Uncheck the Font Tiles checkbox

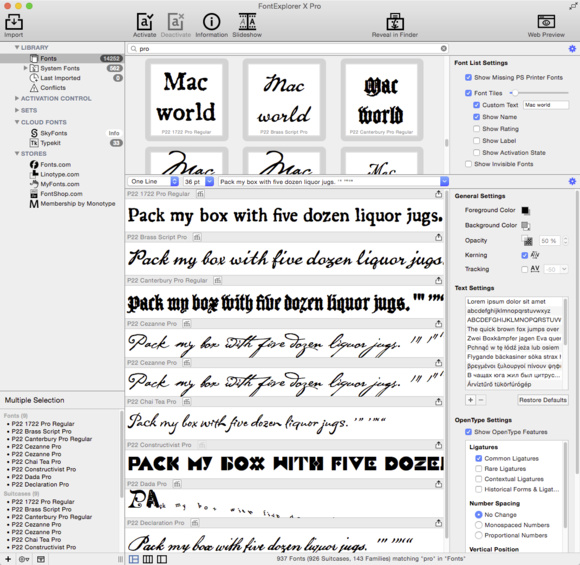tap(468, 93)
